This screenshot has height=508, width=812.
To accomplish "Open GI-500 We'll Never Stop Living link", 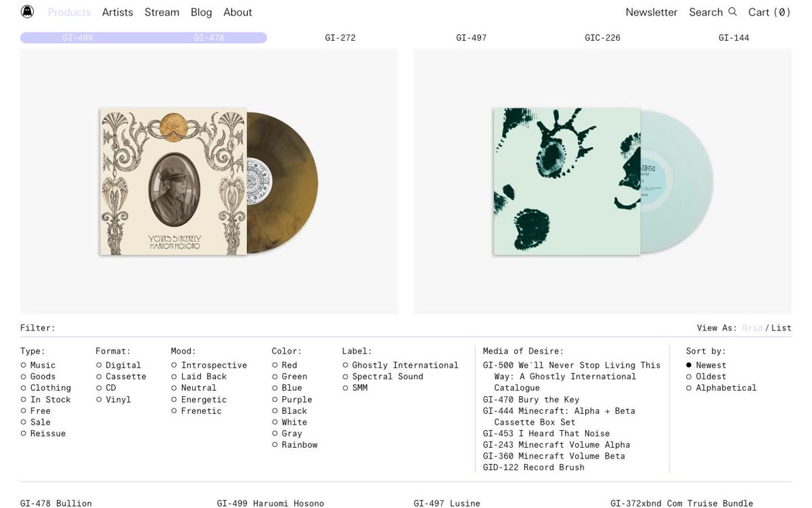I will click(x=572, y=377).
